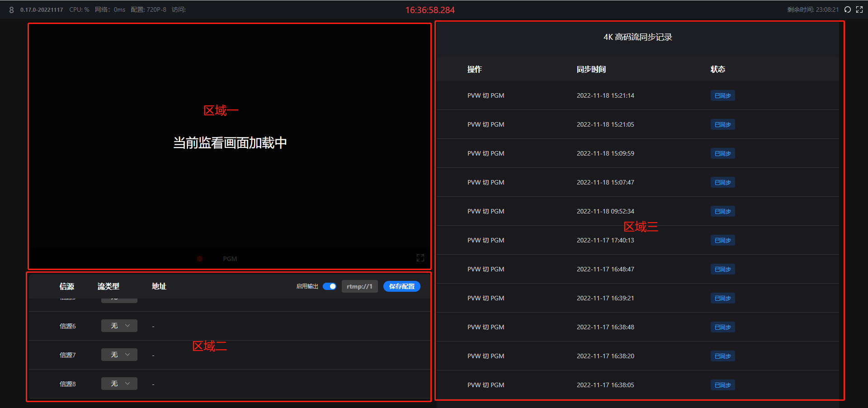The image size is (868, 408).
Task: Select the PVW 切 PGM row at 17:40:13
Action: (x=486, y=240)
